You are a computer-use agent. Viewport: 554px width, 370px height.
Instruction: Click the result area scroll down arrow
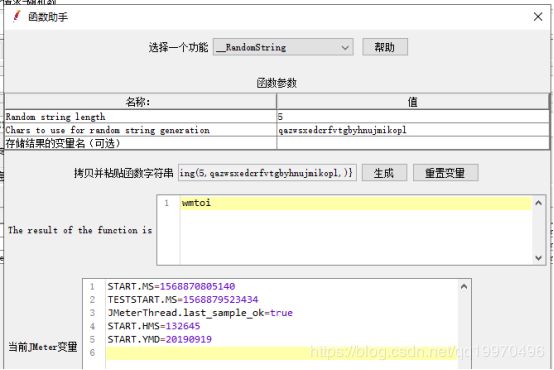pyautogui.click(x=538, y=258)
